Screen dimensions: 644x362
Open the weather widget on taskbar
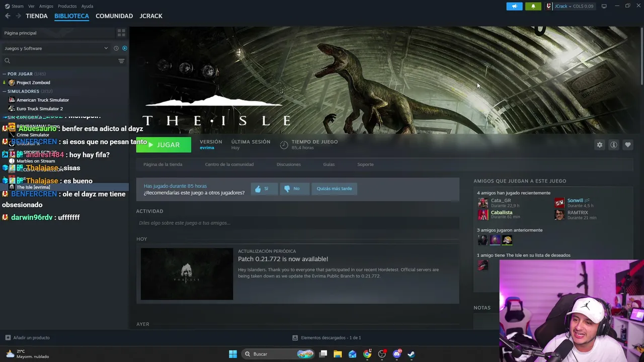[x=28, y=354]
